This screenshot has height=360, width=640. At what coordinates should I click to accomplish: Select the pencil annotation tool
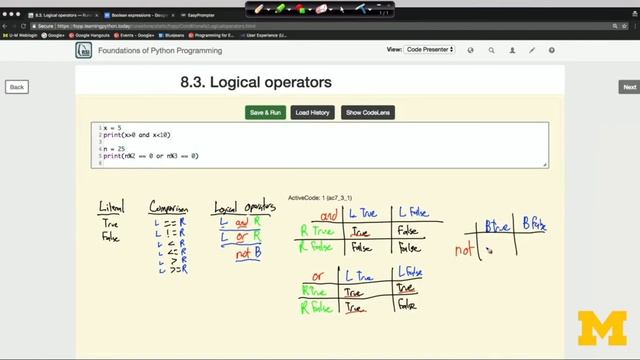click(x=258, y=9)
